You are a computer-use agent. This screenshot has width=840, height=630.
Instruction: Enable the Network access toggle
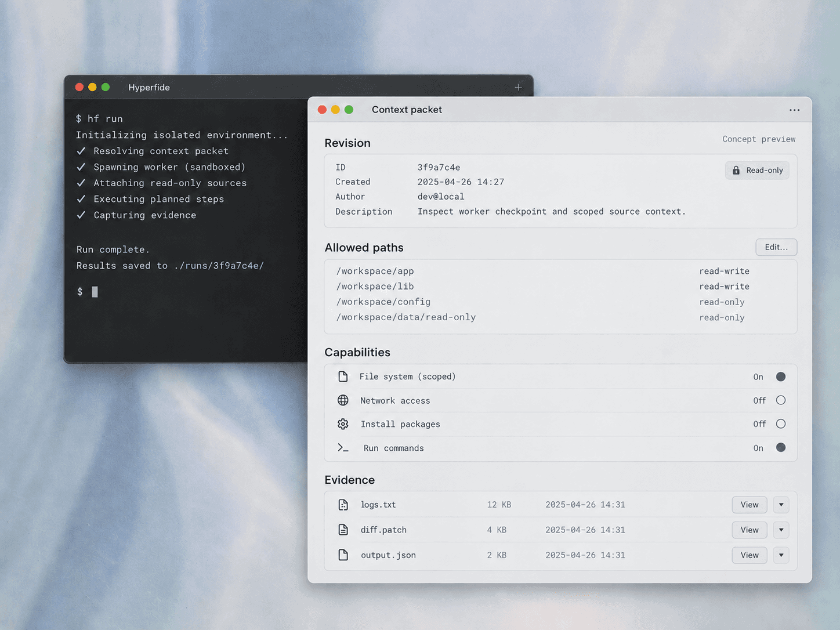tap(781, 400)
